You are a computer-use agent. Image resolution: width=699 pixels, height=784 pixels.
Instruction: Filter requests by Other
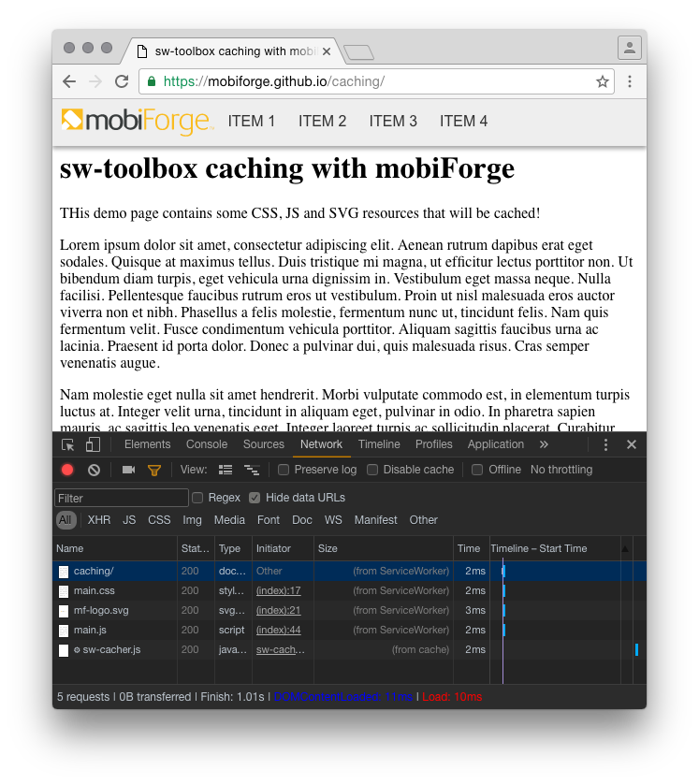424,520
